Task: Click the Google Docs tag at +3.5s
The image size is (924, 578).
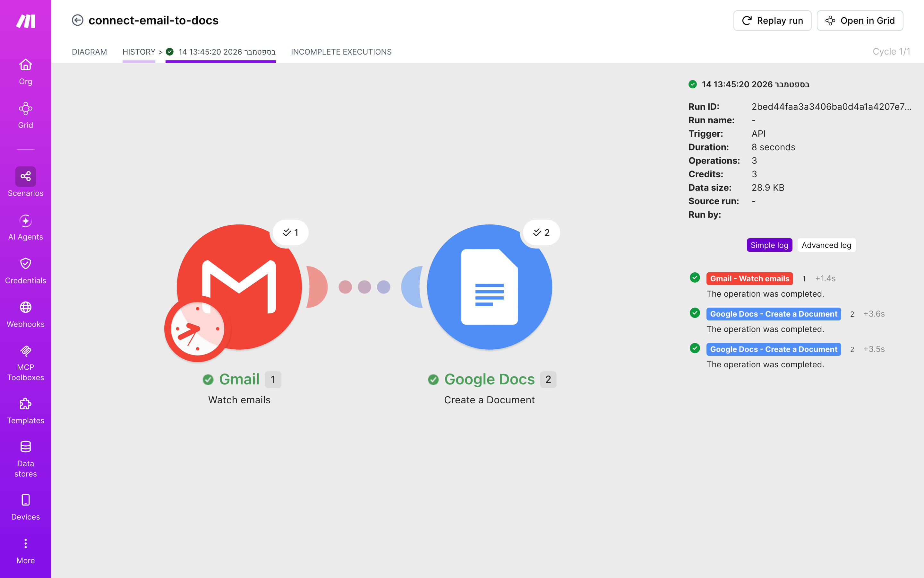Action: coord(774,349)
